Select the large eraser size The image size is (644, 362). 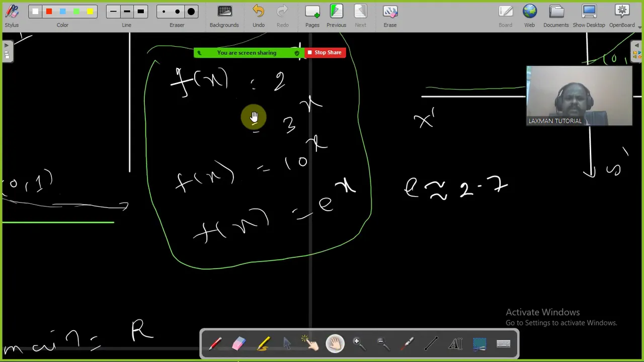[191, 11]
